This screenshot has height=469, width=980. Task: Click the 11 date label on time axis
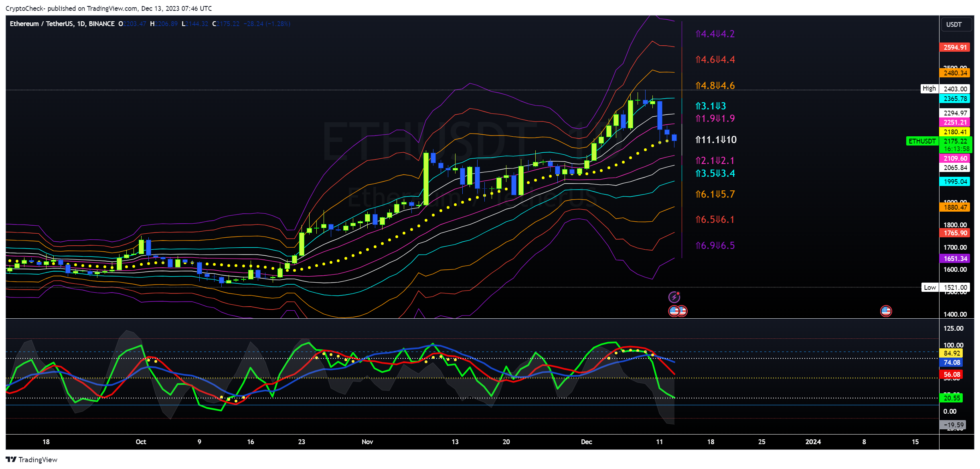660,442
